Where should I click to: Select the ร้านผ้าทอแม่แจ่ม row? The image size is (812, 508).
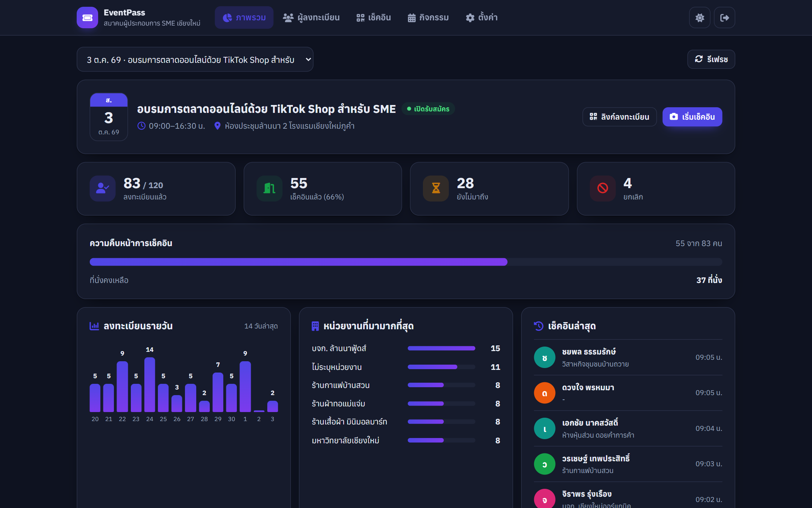(x=406, y=404)
